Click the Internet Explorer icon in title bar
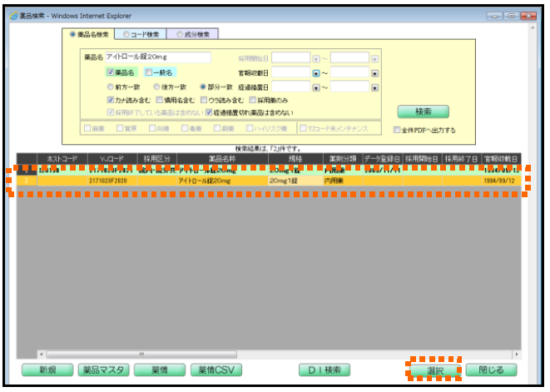550x392 pixels. tap(12, 15)
